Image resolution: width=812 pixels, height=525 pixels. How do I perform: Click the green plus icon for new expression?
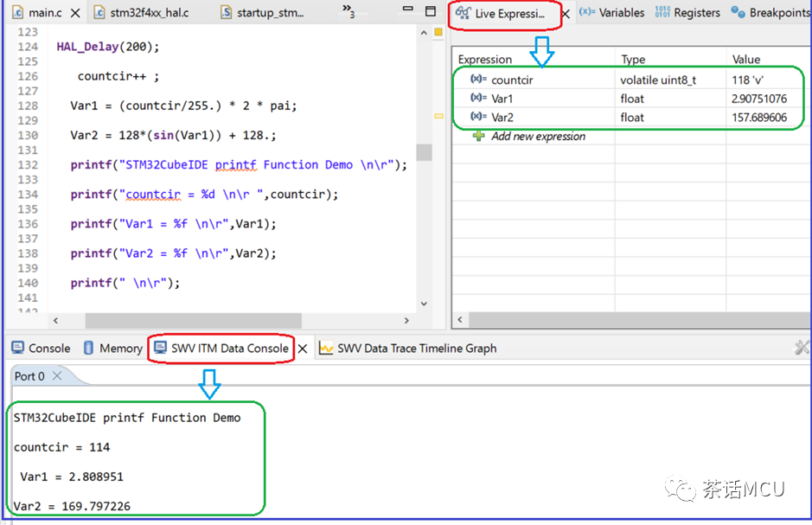[x=478, y=136]
